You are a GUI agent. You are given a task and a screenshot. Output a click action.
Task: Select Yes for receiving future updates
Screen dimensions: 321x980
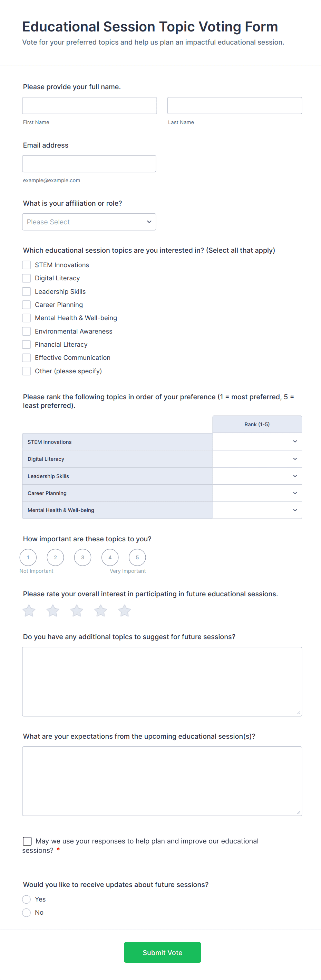tap(27, 899)
